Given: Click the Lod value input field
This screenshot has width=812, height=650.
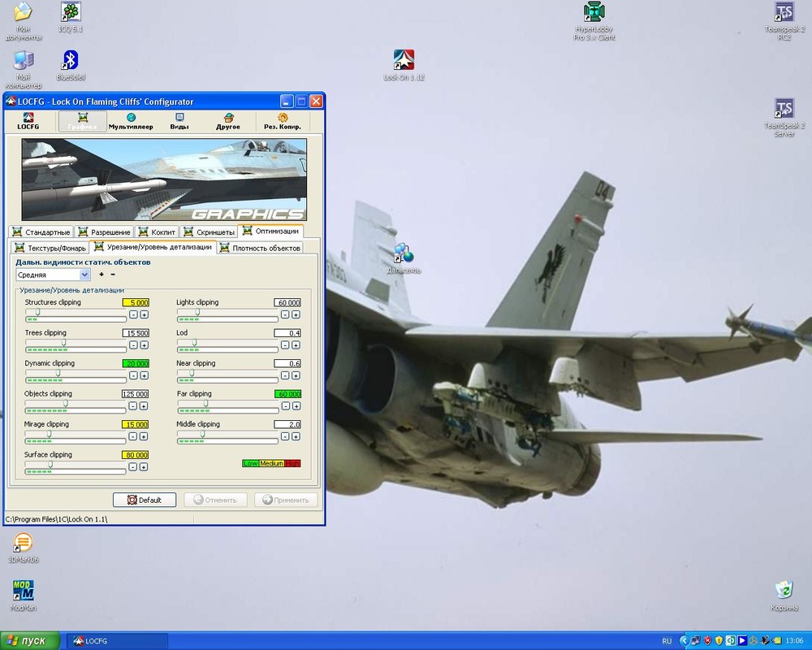Looking at the screenshot, I should 287,333.
